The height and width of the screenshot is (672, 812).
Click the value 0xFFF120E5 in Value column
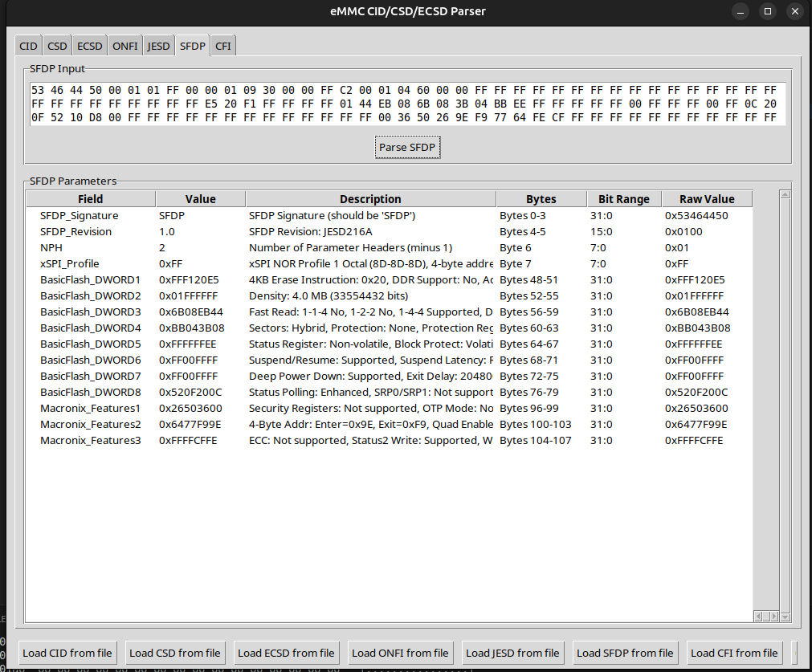click(x=189, y=279)
